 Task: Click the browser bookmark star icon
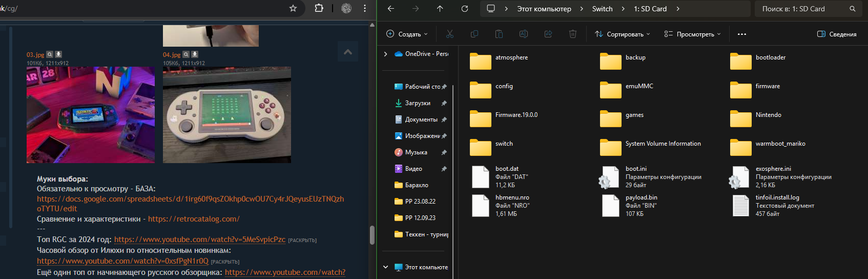(293, 8)
